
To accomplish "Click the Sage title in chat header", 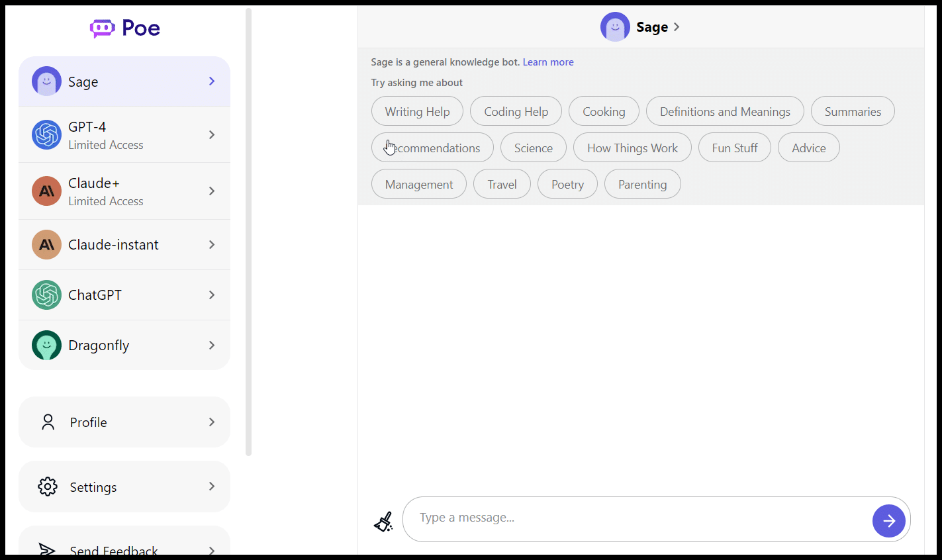I will [x=652, y=27].
